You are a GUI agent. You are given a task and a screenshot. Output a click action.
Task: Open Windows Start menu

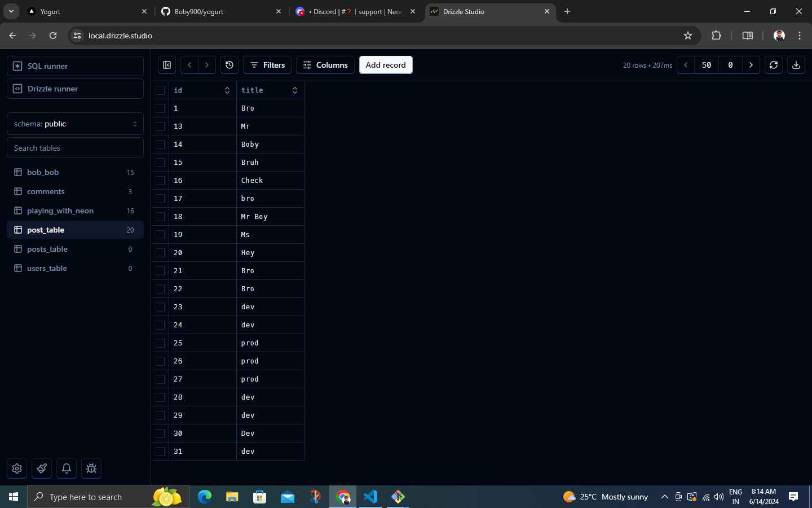[14, 497]
